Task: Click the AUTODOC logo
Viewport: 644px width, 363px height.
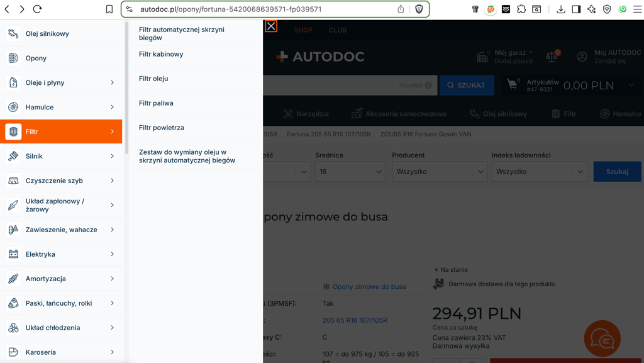Action: point(320,57)
